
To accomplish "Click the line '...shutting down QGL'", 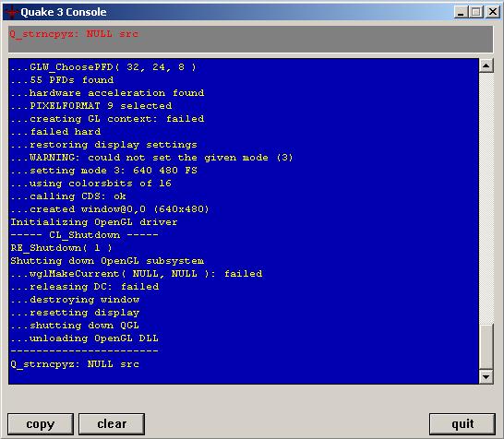I will tap(75, 326).
